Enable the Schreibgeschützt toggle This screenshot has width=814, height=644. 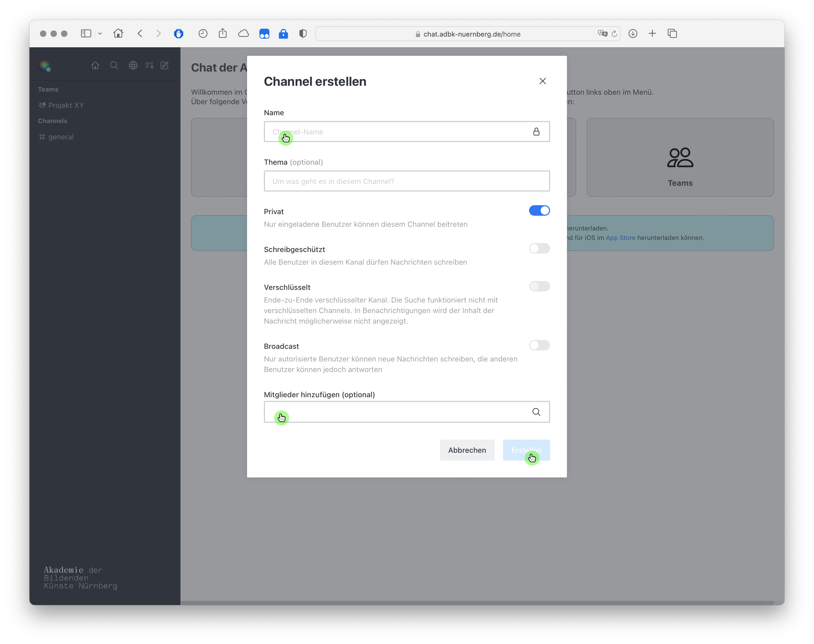[539, 248]
